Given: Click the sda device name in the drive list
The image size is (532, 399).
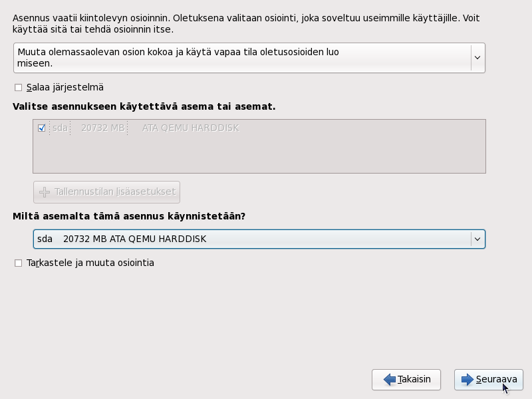Looking at the screenshot, I should pos(60,128).
